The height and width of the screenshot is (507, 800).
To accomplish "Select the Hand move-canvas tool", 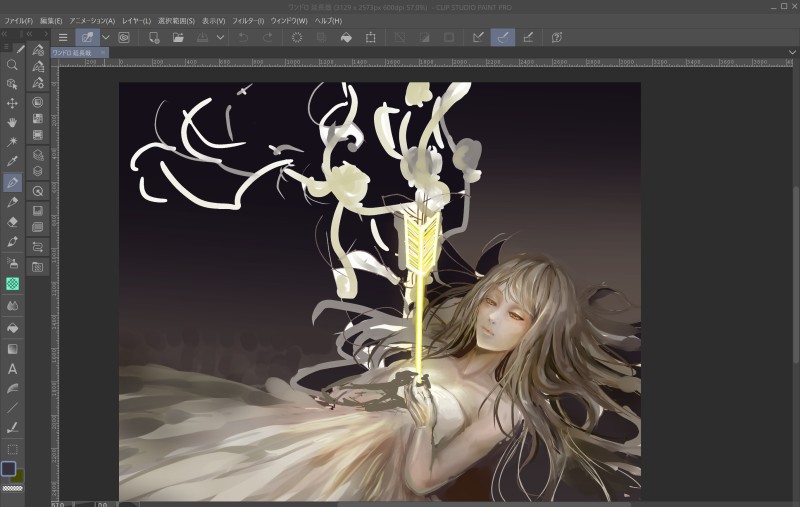I will 12,122.
